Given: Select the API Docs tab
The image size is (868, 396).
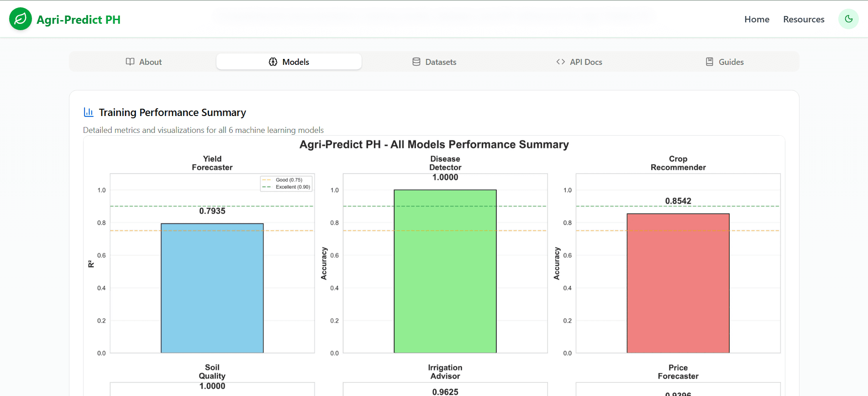Looking at the screenshot, I should [x=579, y=62].
